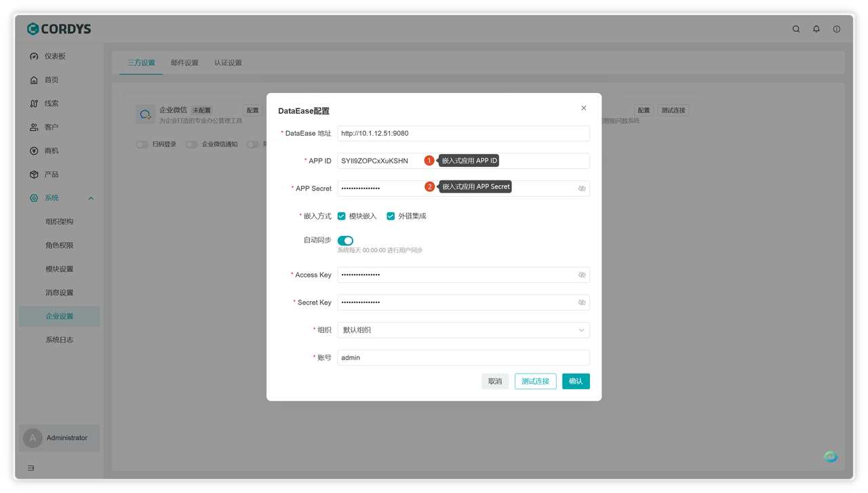The height and width of the screenshot is (493, 868).
Task: Switch to 认证设置 tab
Action: click(x=228, y=62)
